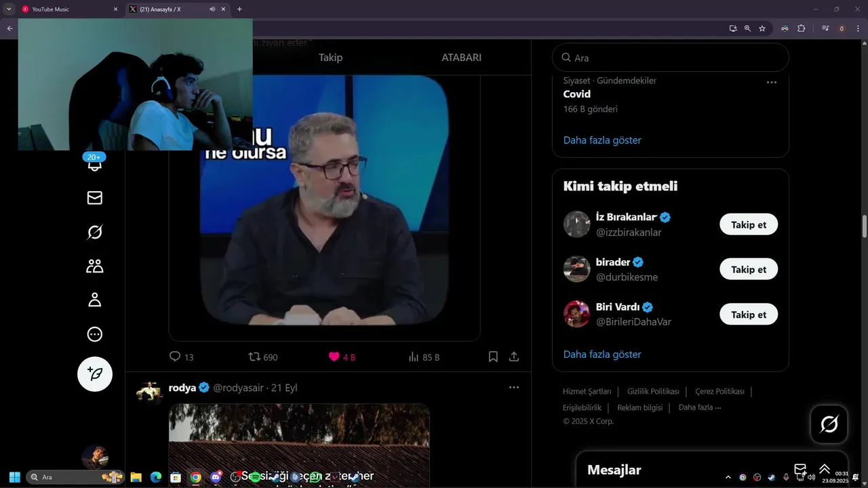868x488 pixels.
Task: Reply to the post with 13 comments
Action: pos(181,357)
